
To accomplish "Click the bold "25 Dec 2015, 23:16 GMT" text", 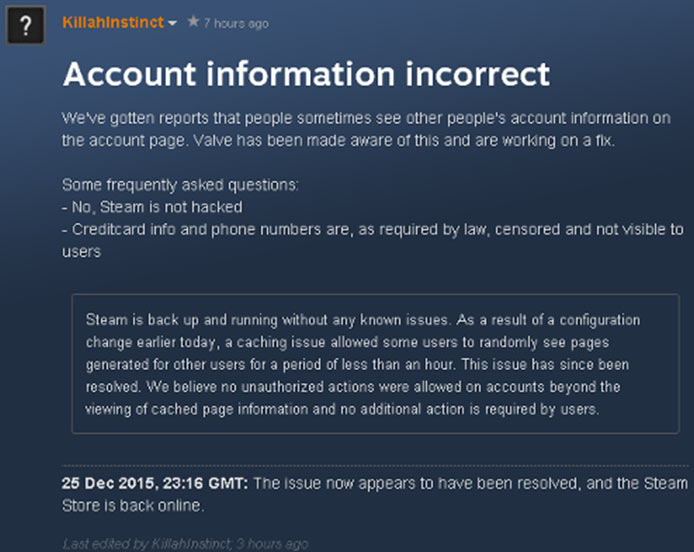I will click(x=155, y=483).
